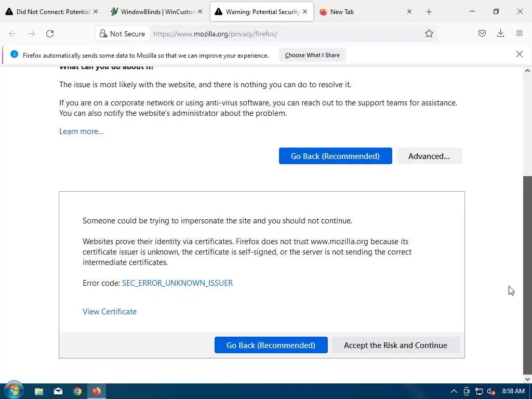
Task: Open File Explorer from the taskbar
Action: click(x=38, y=391)
